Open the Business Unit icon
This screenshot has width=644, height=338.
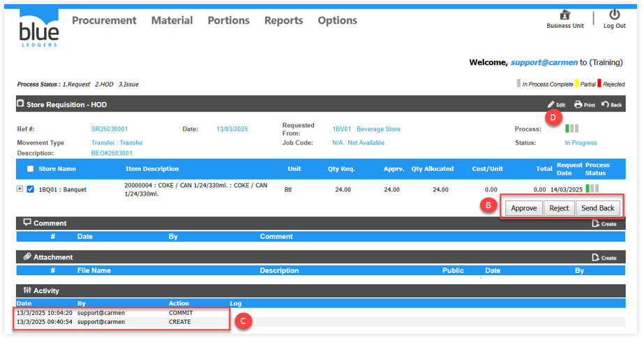[x=564, y=16]
